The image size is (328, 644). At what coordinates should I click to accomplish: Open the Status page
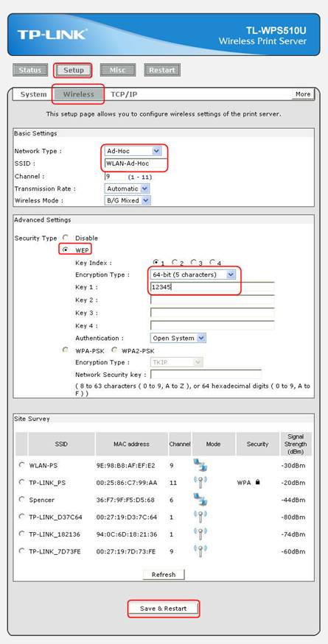[x=30, y=70]
